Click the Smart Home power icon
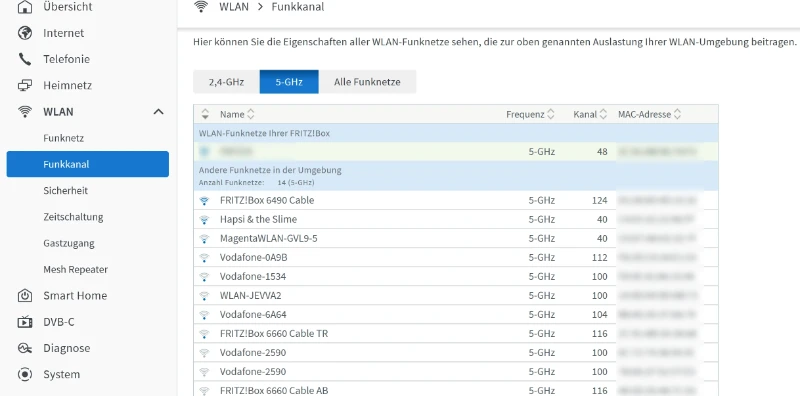 coord(24,295)
